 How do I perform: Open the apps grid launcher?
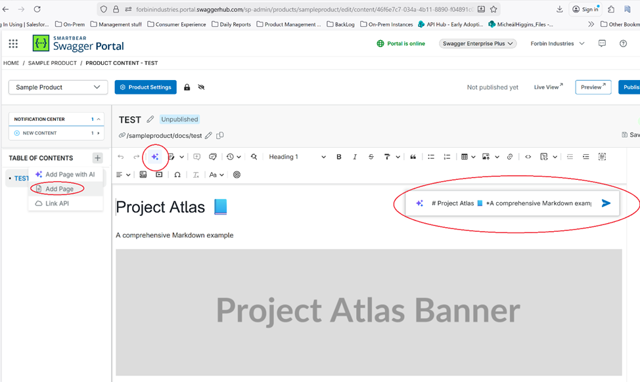click(13, 44)
